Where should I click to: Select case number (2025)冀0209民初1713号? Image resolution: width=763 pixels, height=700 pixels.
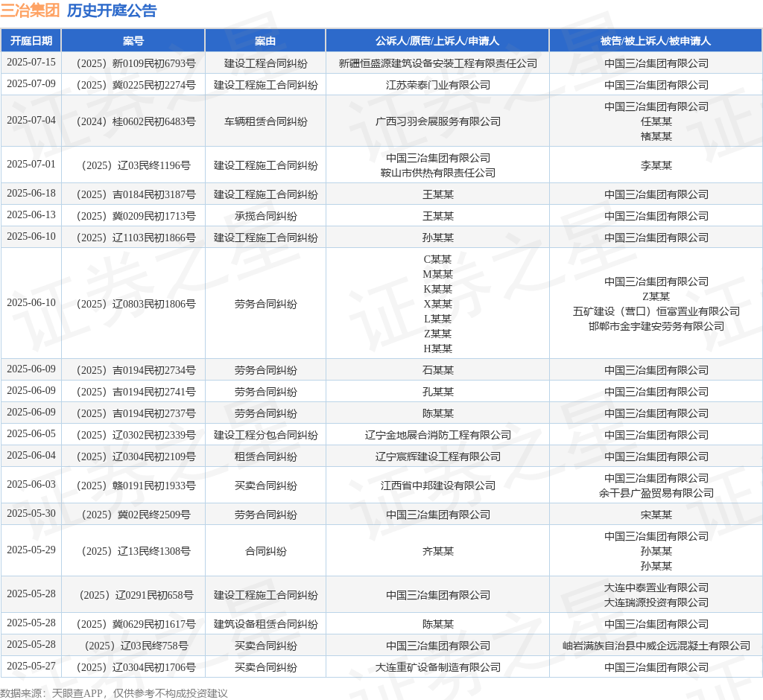click(133, 215)
